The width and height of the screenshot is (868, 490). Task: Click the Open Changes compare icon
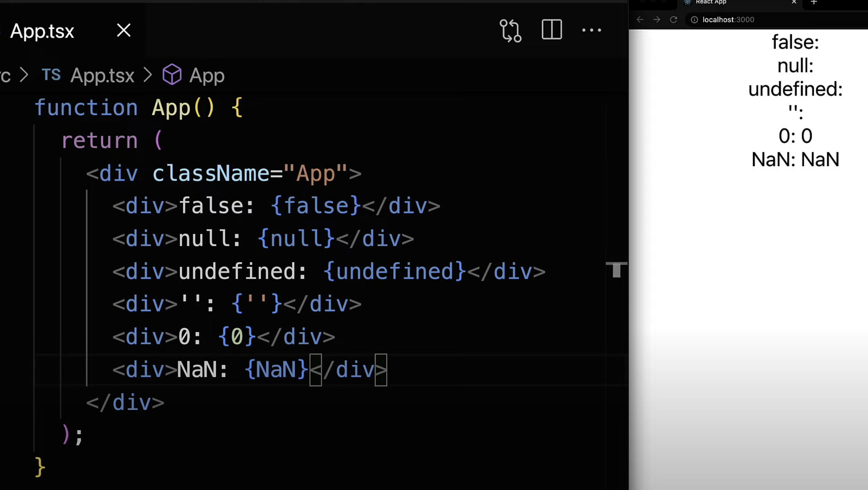[510, 31]
